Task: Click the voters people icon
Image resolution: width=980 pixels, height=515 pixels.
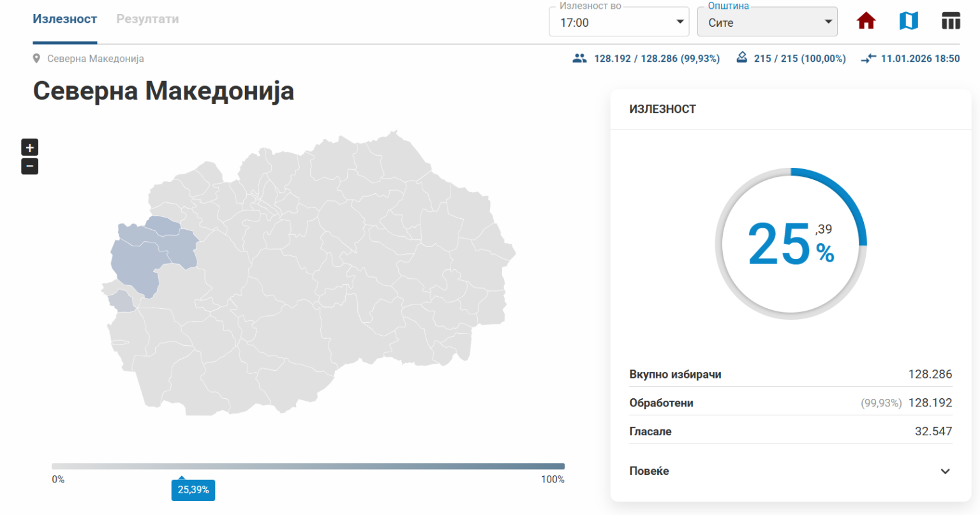Action: [579, 59]
